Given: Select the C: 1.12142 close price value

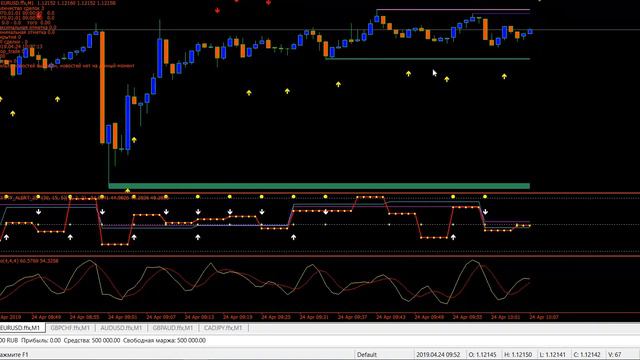Looking at the screenshot, I should pos(587,354).
